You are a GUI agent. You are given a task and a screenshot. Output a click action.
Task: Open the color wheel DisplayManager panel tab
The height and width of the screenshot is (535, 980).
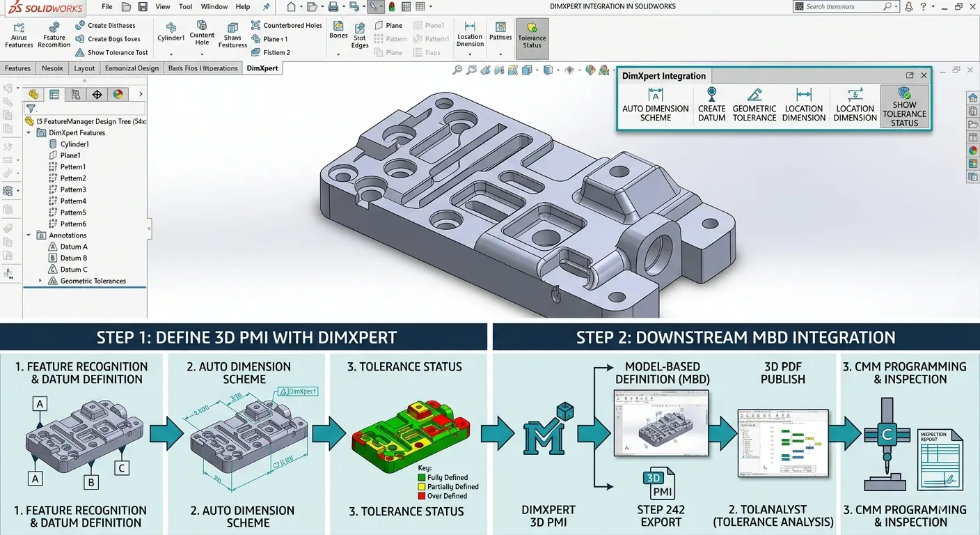click(118, 95)
